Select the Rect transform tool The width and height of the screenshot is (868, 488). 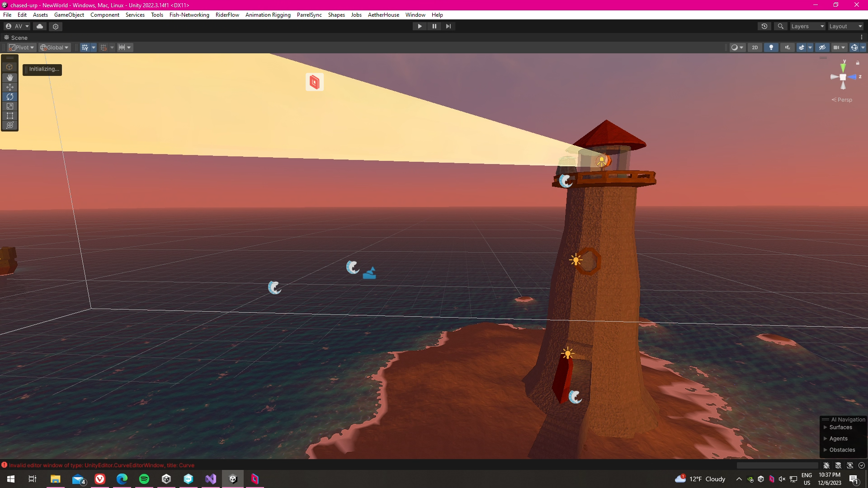(x=9, y=116)
